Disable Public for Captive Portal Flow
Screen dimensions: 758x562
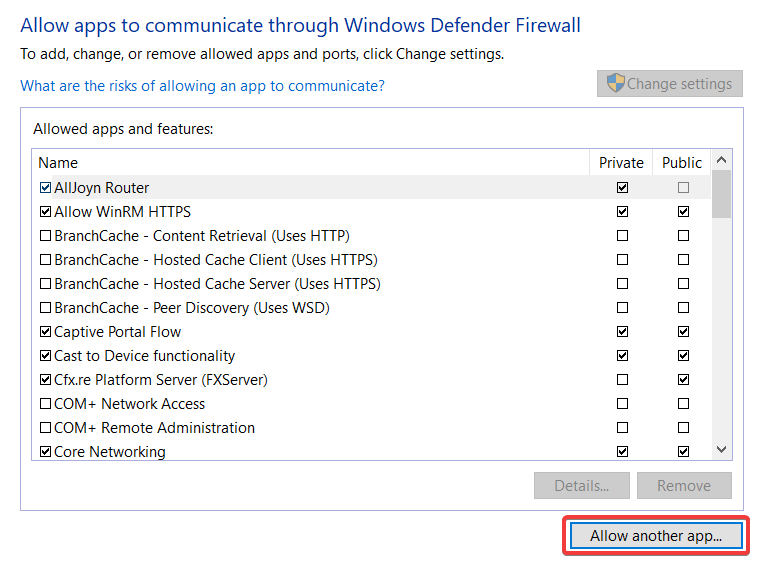click(683, 332)
